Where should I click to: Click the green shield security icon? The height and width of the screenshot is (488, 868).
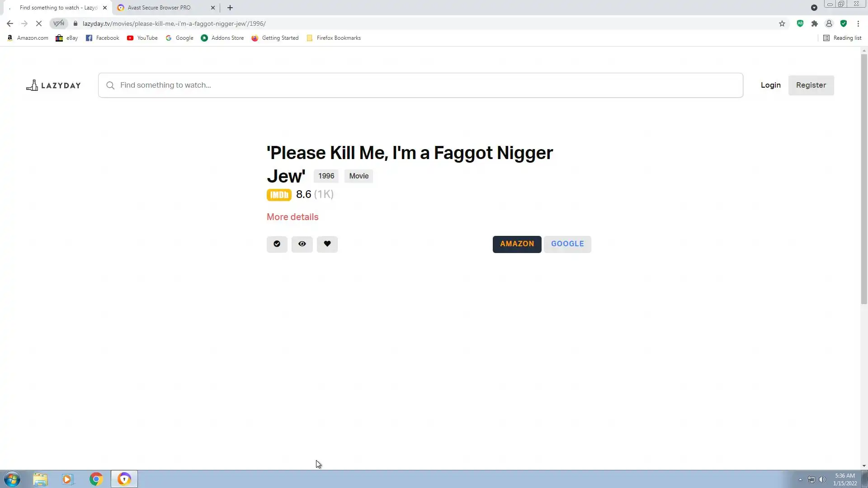coord(844,23)
